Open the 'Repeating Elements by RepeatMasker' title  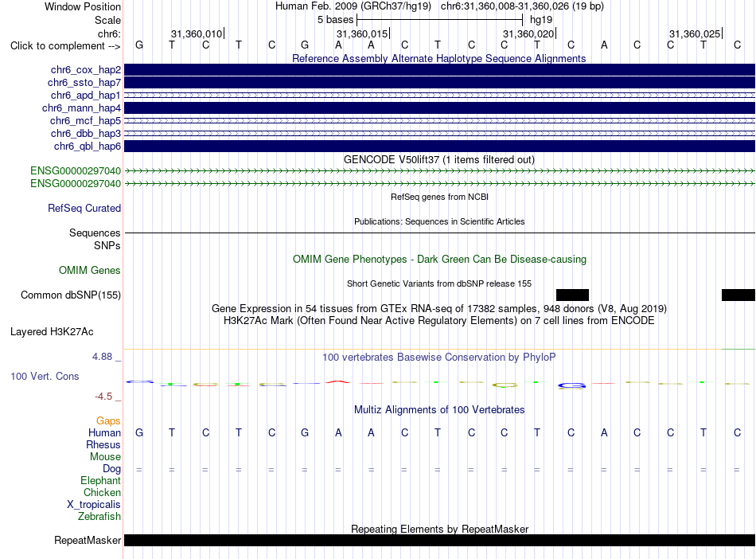439,529
